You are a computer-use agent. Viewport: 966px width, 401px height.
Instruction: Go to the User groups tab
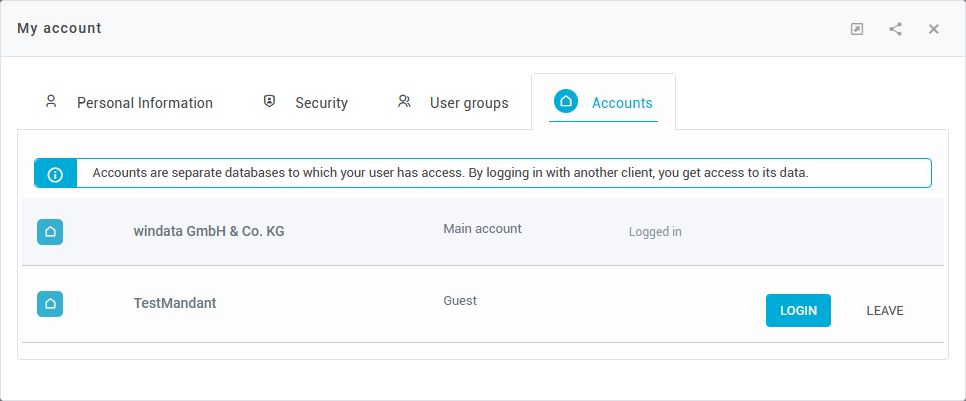(469, 103)
